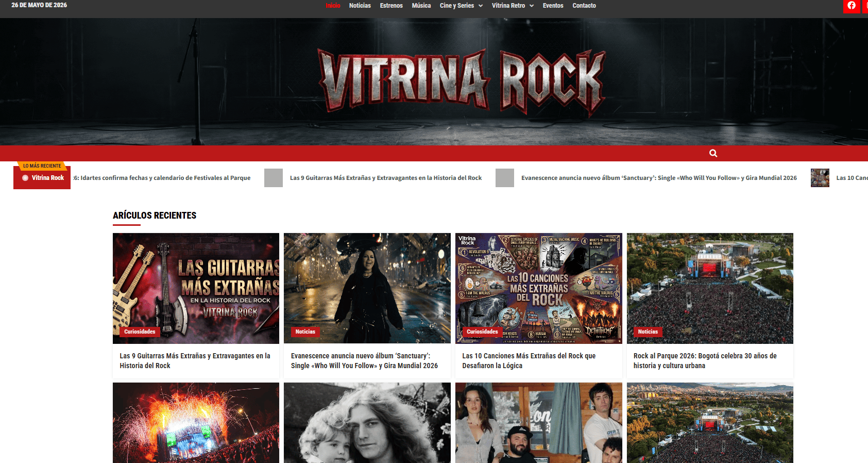This screenshot has height=463, width=868.
Task: Open the band group photo thumbnail
Action: coord(539,423)
